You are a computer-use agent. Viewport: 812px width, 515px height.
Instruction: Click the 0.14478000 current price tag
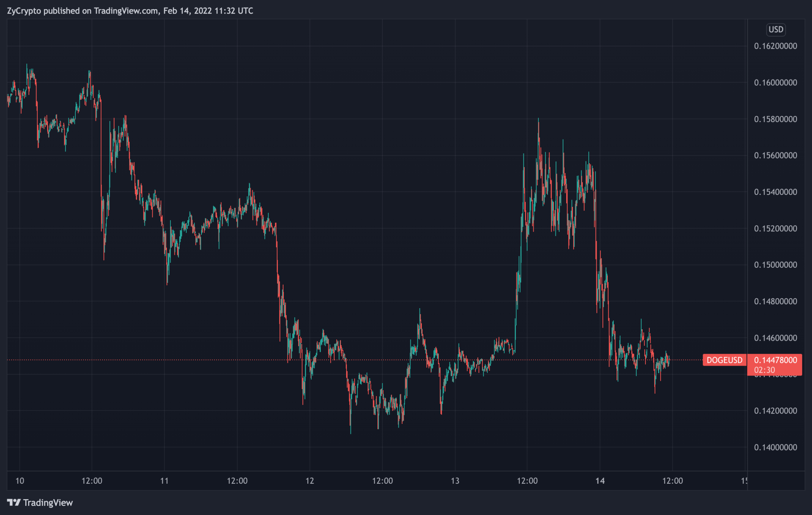click(775, 360)
